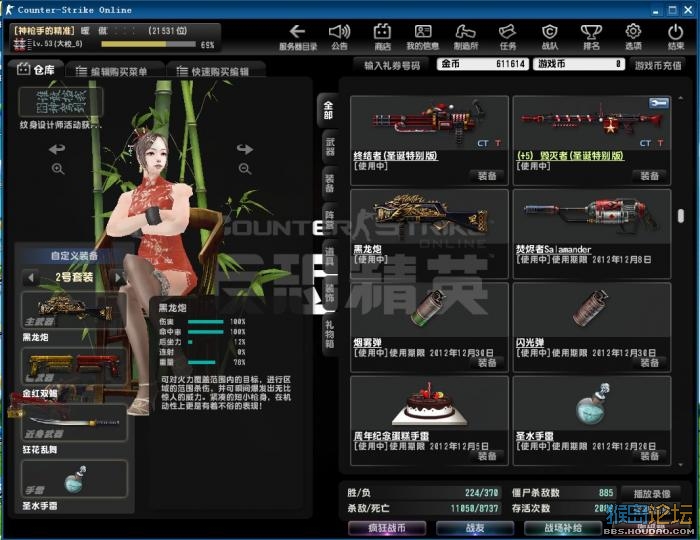Click 游戏币充值 recharge button
700x540 pixels.
[x=658, y=66]
